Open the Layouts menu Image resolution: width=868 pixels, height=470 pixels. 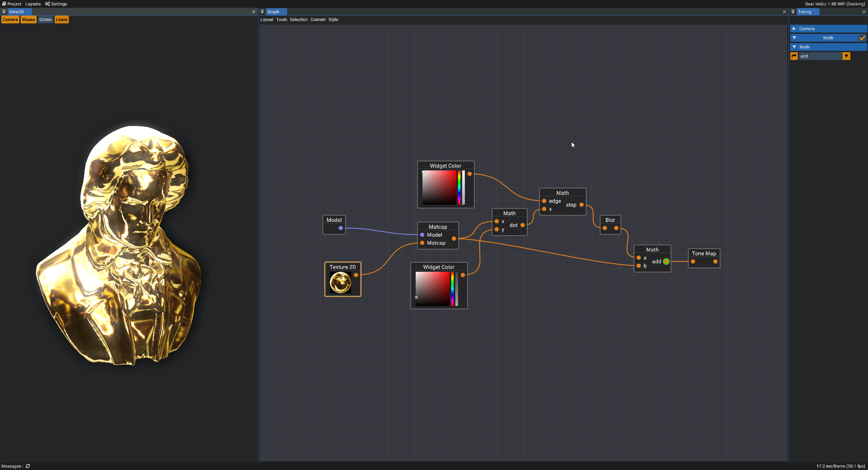click(x=33, y=4)
